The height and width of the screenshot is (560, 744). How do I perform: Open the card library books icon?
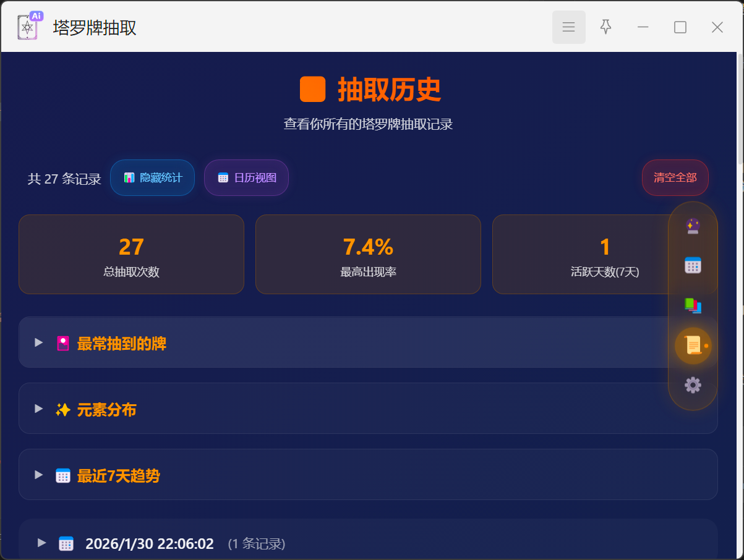693,305
